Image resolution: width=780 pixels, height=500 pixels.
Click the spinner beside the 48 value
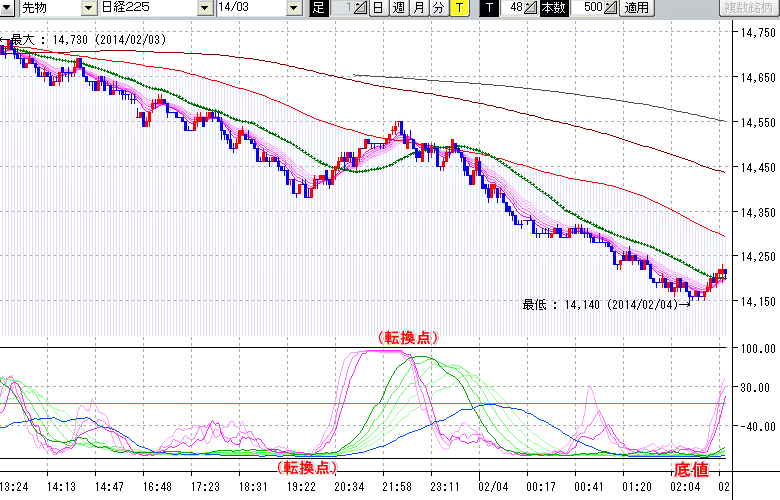pyautogui.click(x=532, y=8)
